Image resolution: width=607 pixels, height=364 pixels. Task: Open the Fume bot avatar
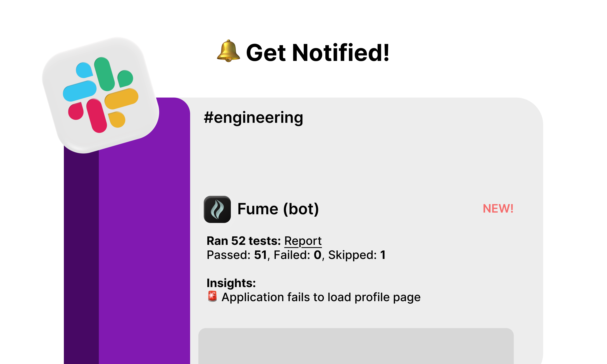click(217, 209)
